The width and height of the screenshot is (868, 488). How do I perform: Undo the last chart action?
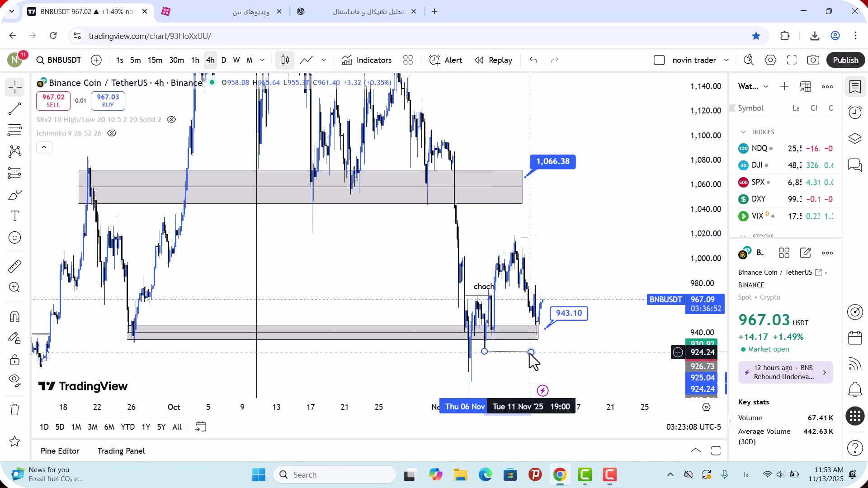click(x=533, y=60)
